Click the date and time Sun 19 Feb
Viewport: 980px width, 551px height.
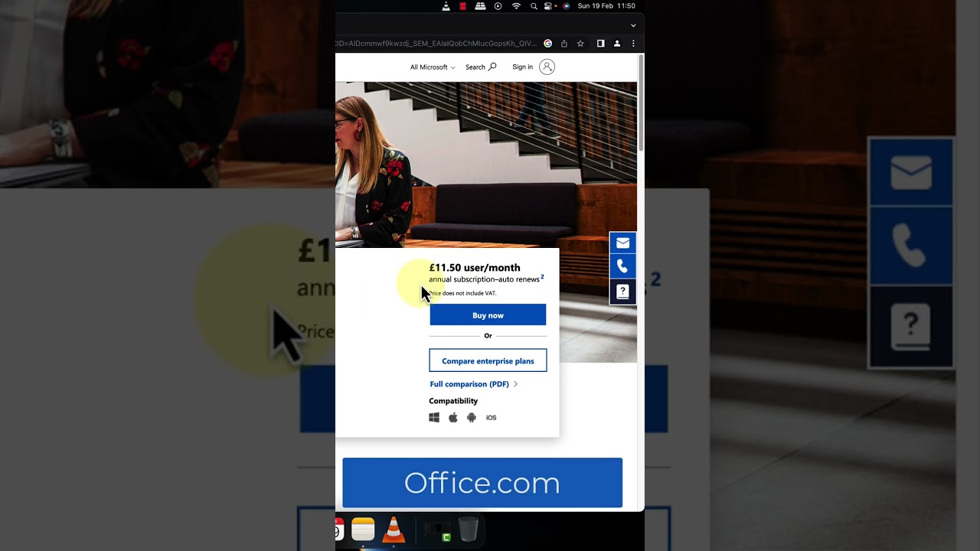(596, 6)
